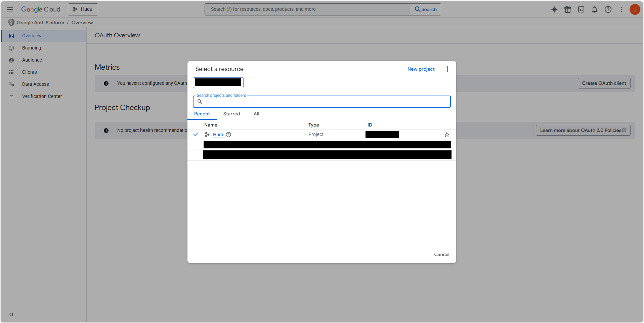The image size is (644, 323).
Task: Go to Google Auth Platform breadcrumb
Action: 40,23
